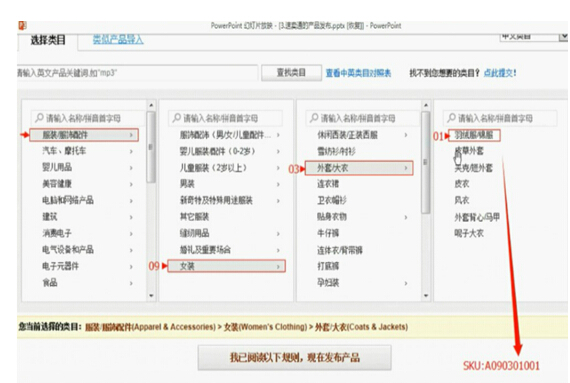The image size is (570, 383).
Task: Click 我已阅读以下规则,现在发布产品 button
Action: click(294, 358)
